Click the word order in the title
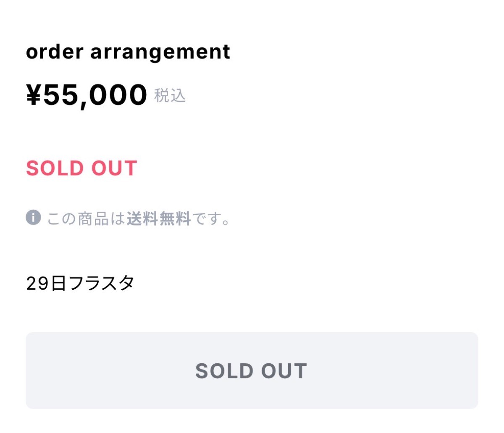The width and height of the screenshot is (504, 433). [55, 52]
